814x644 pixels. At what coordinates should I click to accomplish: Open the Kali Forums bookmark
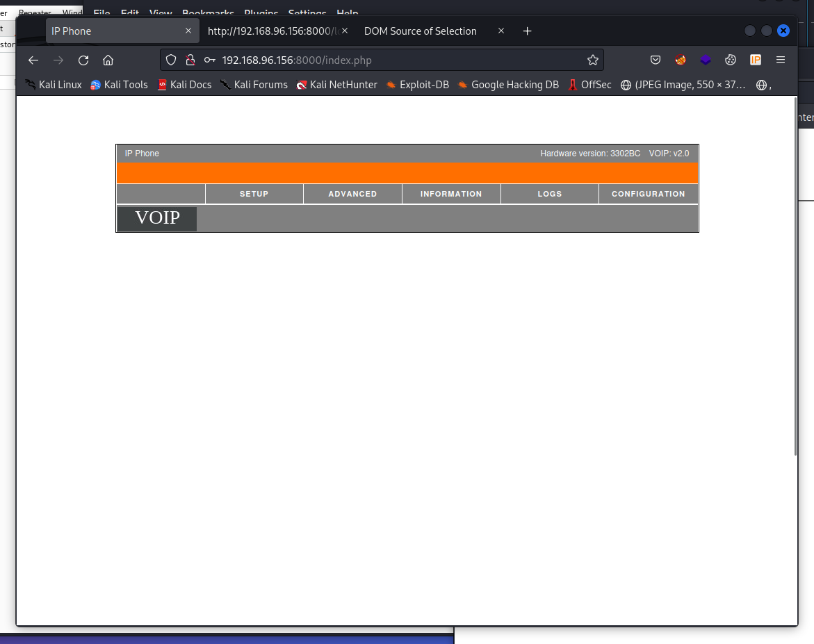click(254, 85)
